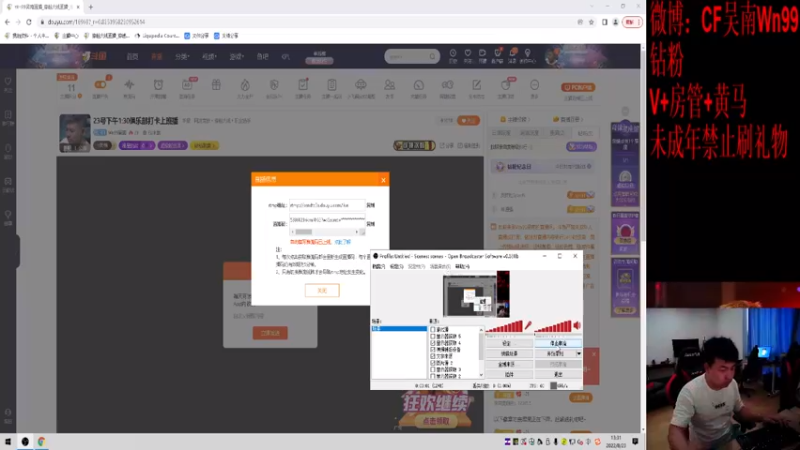Copy the rtmp address with its 复制 link

(x=371, y=205)
